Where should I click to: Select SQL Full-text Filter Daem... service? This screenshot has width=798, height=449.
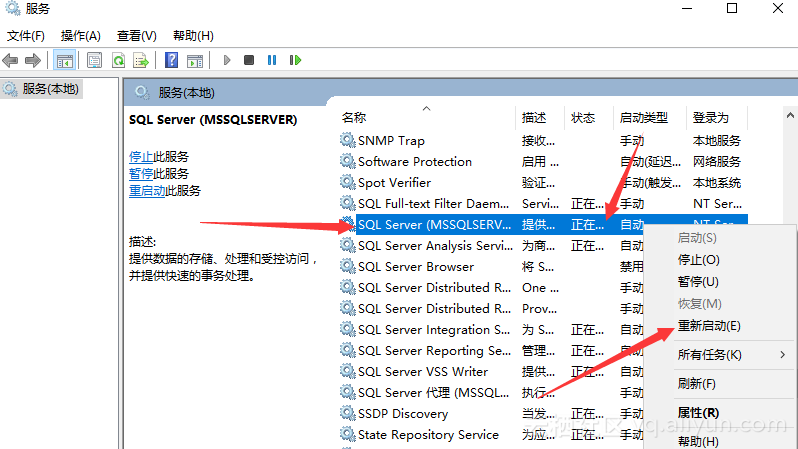point(433,204)
